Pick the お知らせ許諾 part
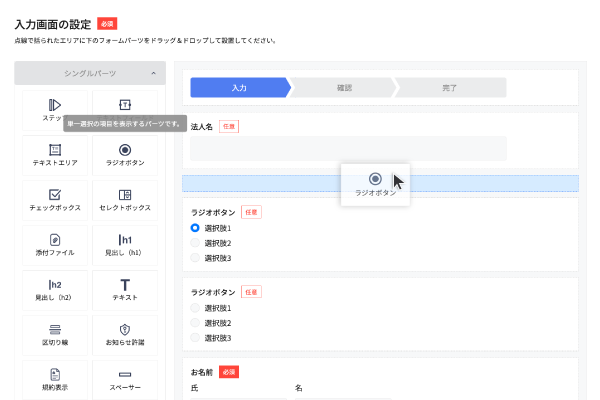The width and height of the screenshot is (600, 400). pyautogui.click(x=125, y=335)
